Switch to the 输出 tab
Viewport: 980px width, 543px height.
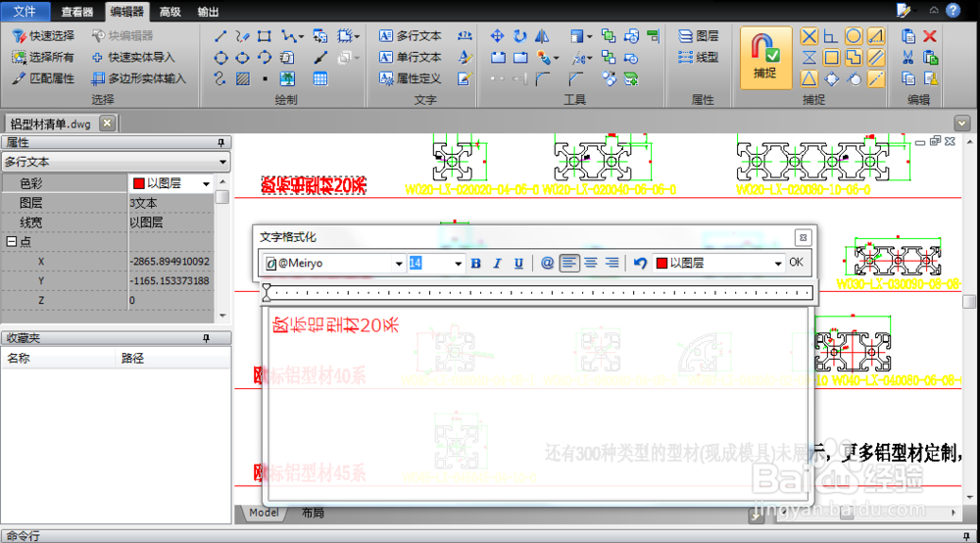(x=208, y=12)
